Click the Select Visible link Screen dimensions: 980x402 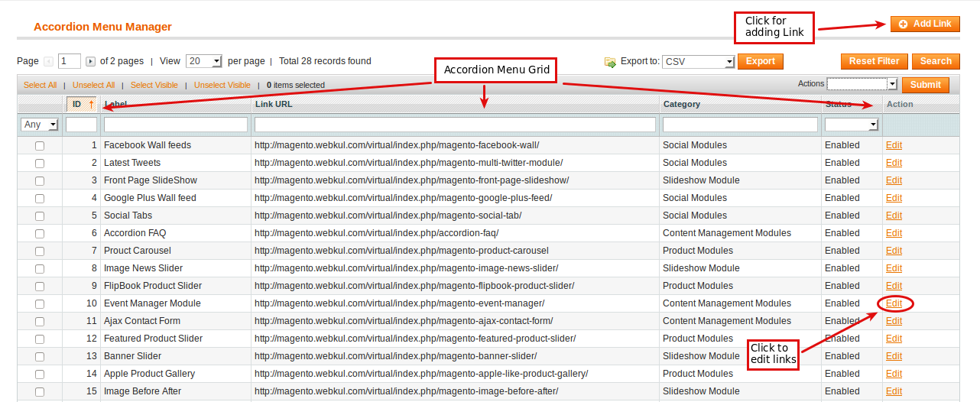[154, 85]
